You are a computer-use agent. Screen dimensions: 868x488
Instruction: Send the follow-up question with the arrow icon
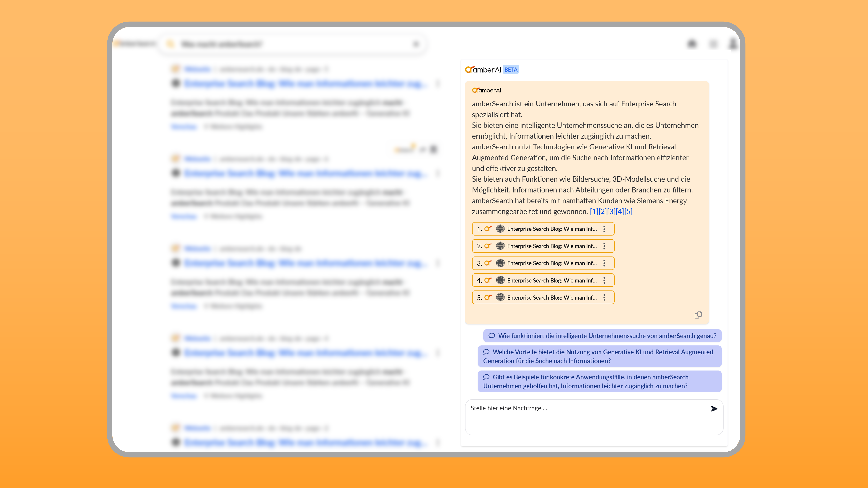coord(714,409)
